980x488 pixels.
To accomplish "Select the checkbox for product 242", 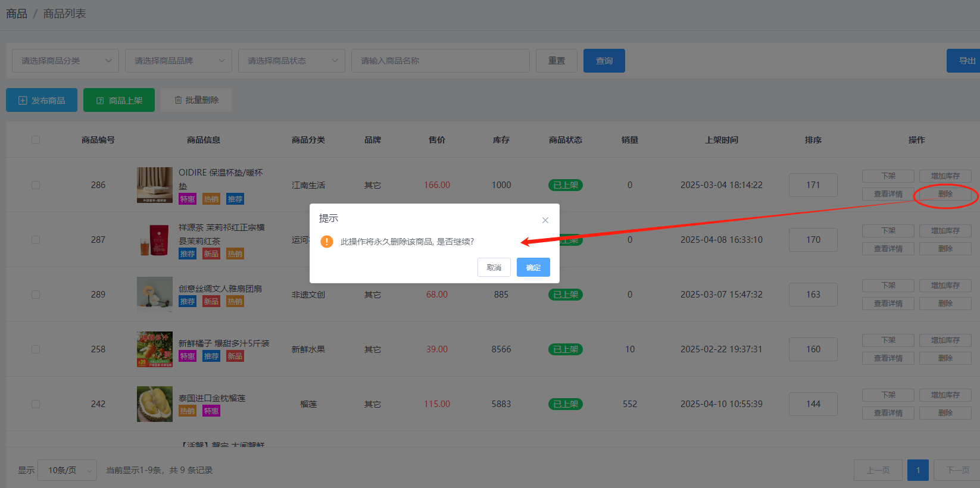I will pos(36,404).
